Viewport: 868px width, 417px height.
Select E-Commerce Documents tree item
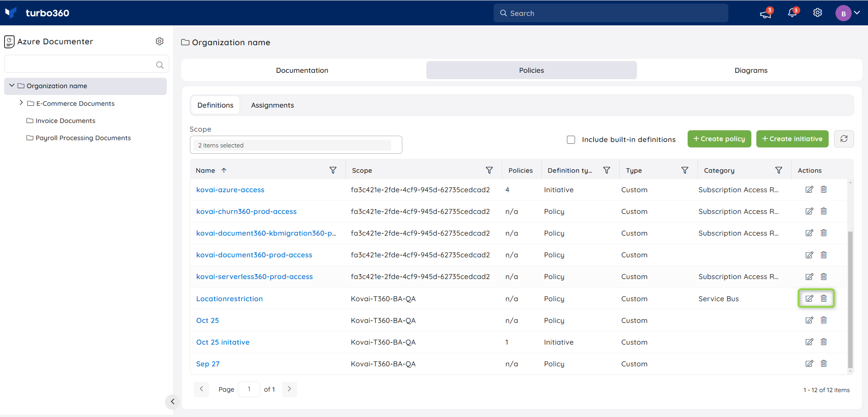coord(71,104)
